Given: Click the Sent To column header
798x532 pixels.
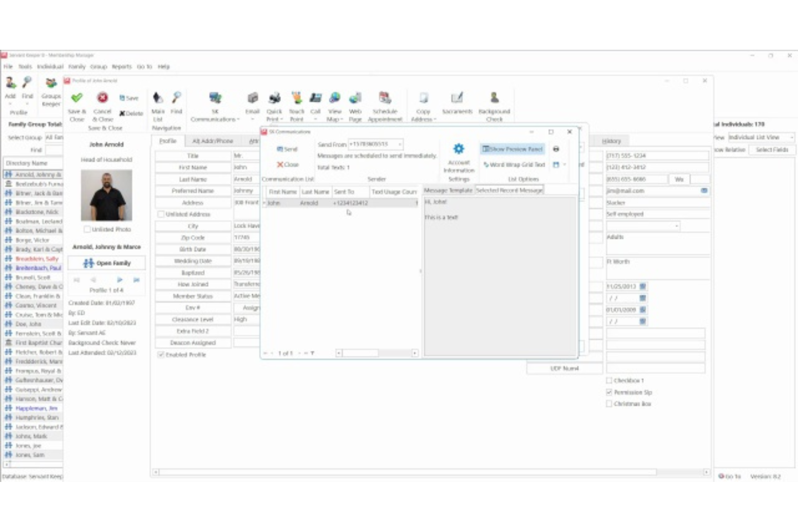Looking at the screenshot, I should pos(350,191).
